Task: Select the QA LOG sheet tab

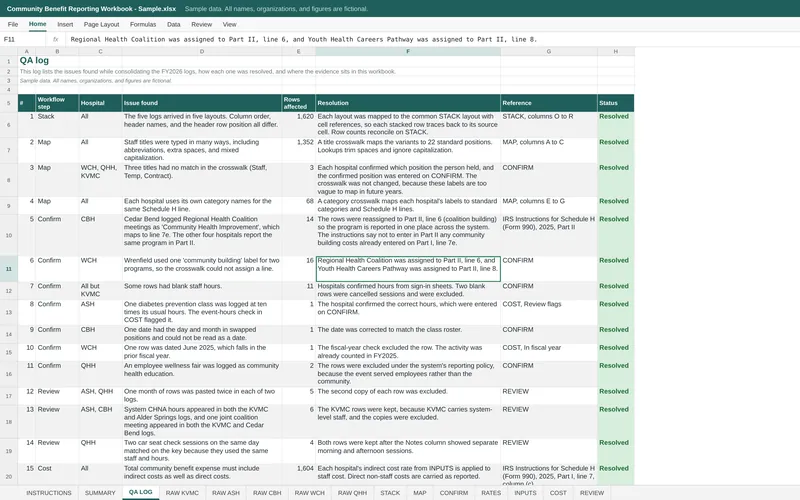Action: pos(140,492)
